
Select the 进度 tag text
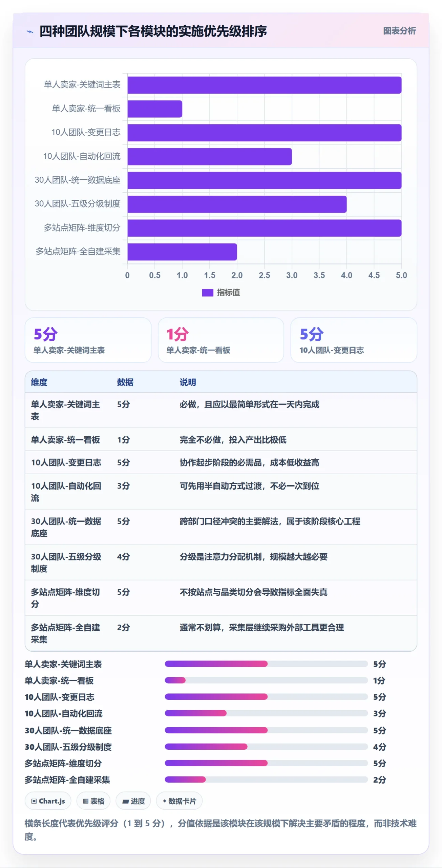(138, 801)
